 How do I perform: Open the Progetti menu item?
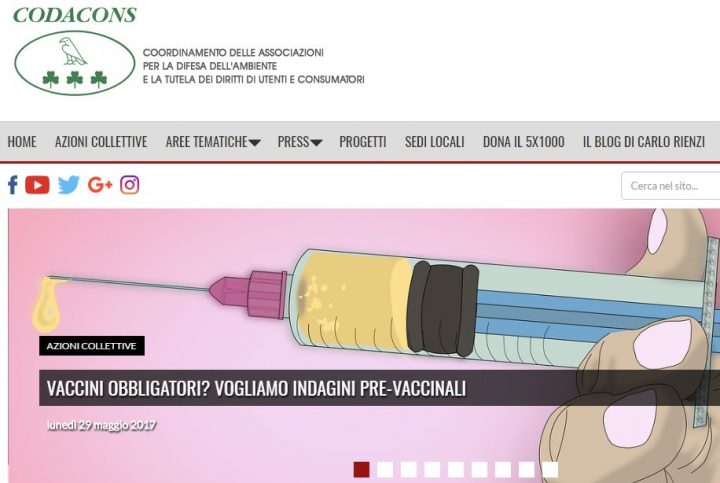click(363, 142)
